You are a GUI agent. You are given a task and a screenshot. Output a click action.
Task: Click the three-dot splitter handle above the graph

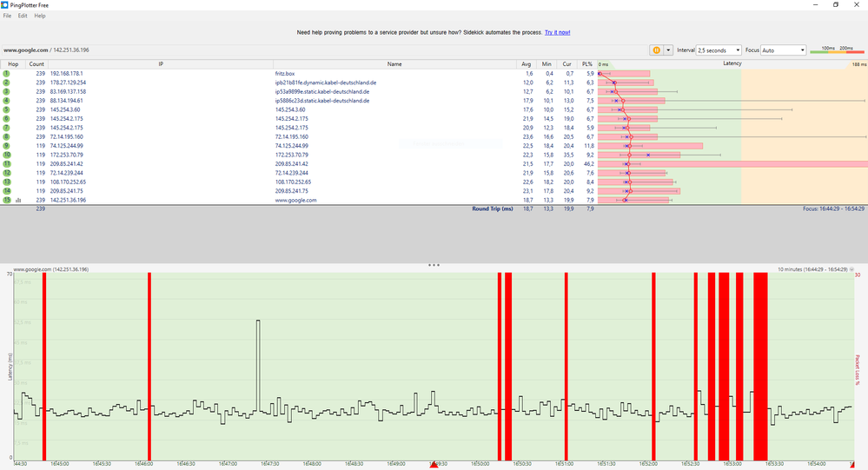434,265
